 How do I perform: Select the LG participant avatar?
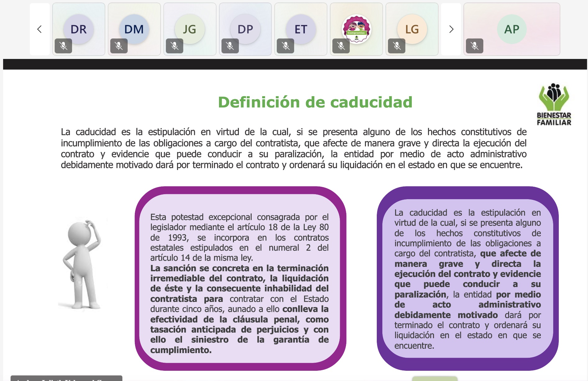412,29
